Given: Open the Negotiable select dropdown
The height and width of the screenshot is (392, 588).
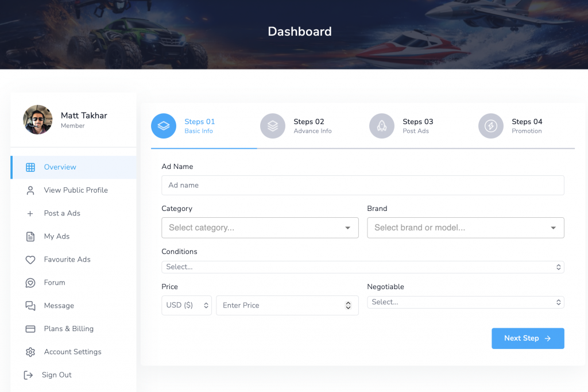Looking at the screenshot, I should click(465, 302).
